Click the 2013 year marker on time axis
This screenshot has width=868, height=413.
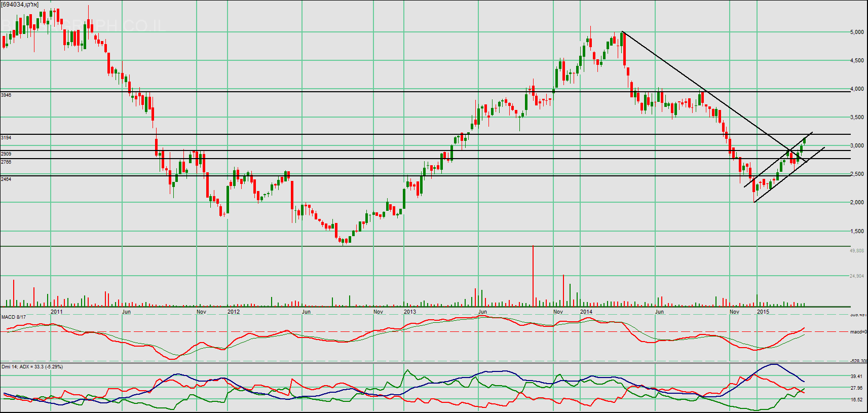point(409,312)
